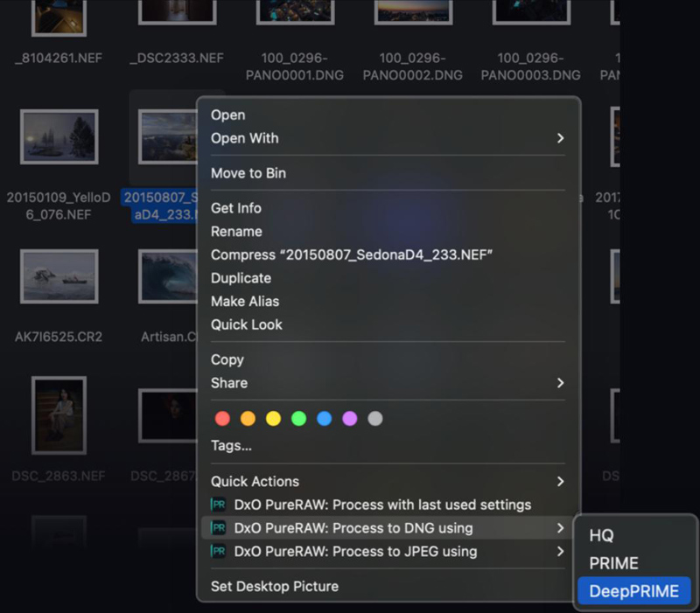
Task: Move the selected file to Bin
Action: click(x=248, y=173)
